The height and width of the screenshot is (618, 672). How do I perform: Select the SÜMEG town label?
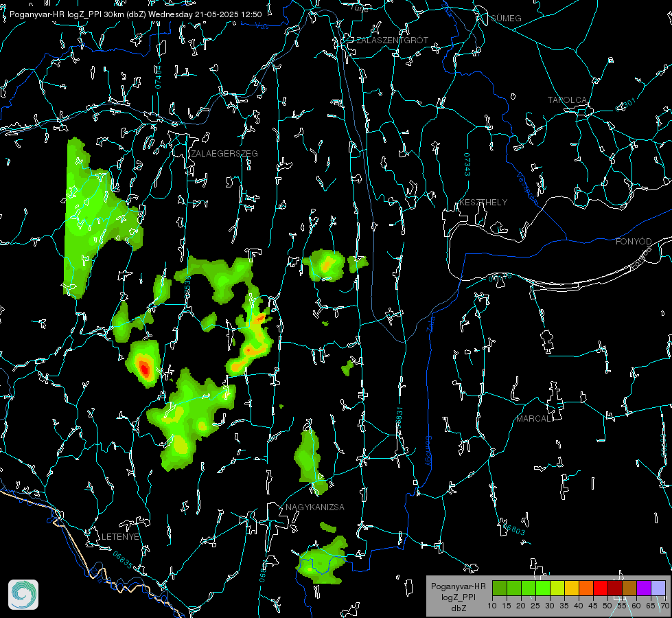click(506, 19)
